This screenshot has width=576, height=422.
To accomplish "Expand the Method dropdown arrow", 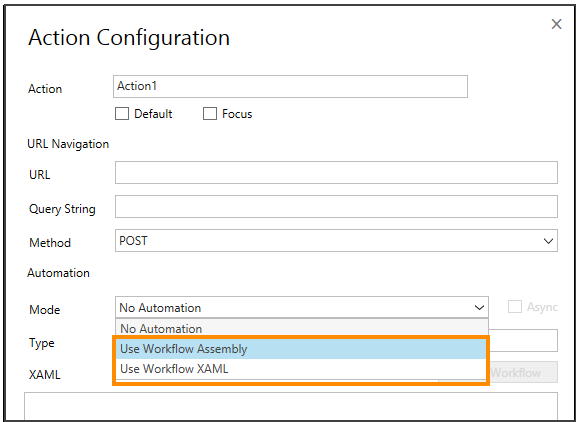I will coord(548,241).
